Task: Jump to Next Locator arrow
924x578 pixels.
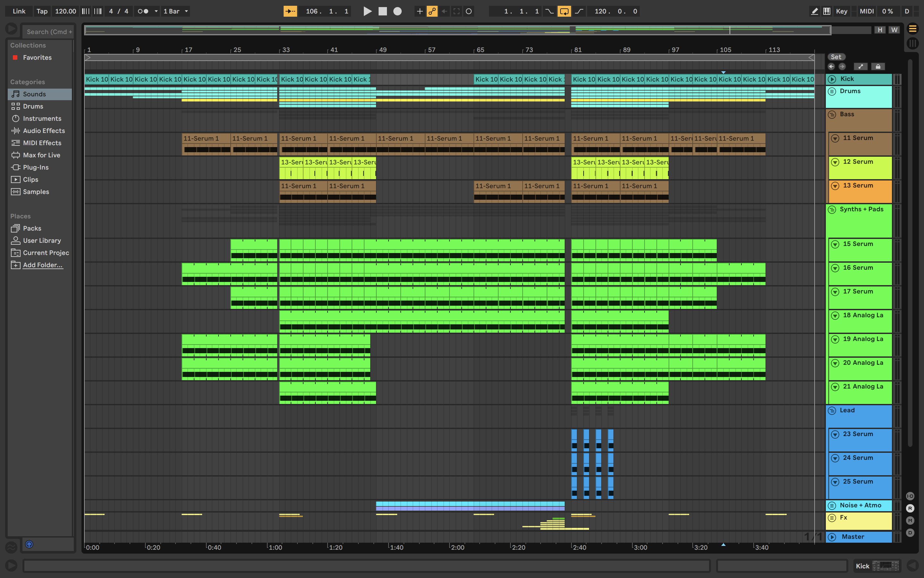Action: coord(842,66)
